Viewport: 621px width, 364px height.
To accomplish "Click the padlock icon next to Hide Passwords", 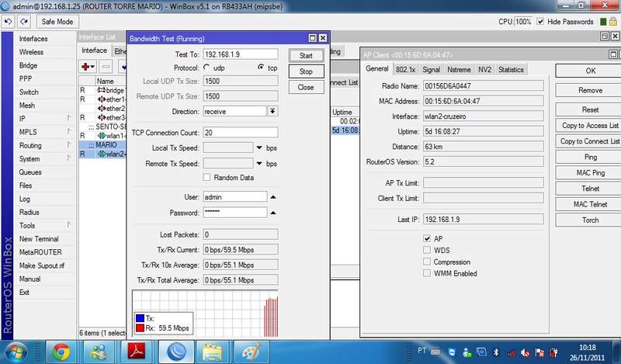I will point(612,22).
